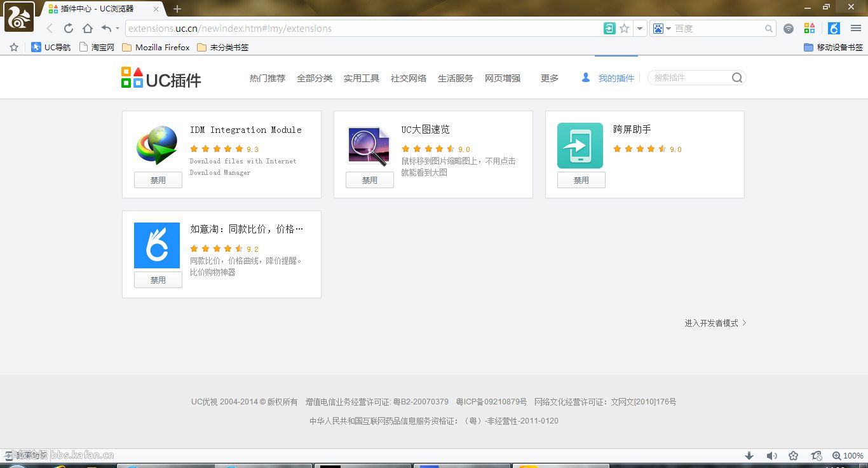Open the IDM Integration Module title

click(x=246, y=130)
